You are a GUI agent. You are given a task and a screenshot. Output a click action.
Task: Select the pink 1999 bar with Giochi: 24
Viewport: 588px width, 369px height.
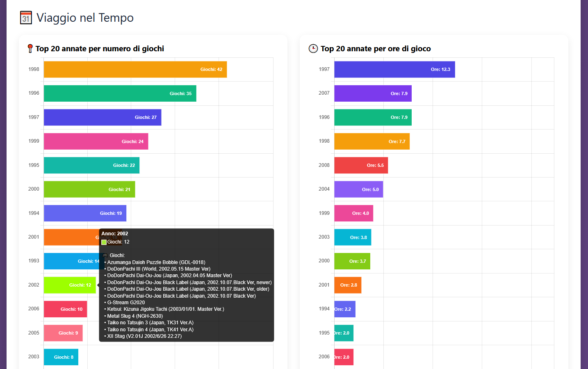point(96,141)
